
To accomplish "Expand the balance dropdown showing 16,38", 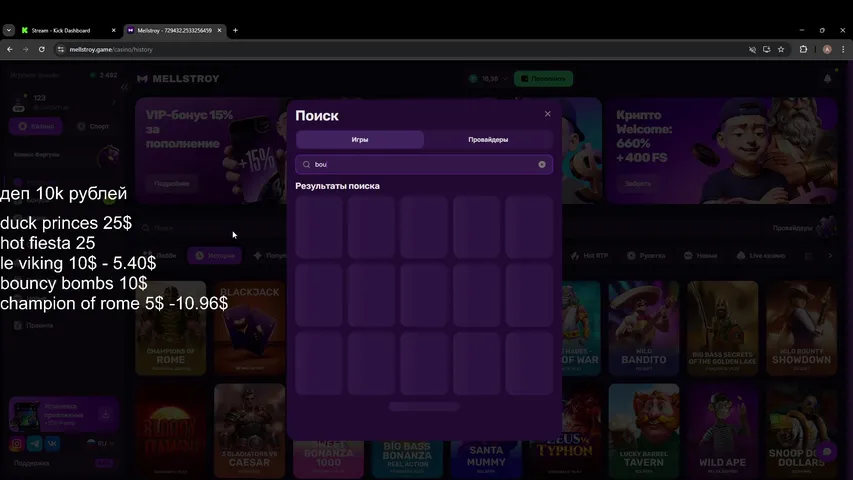I will [x=489, y=79].
